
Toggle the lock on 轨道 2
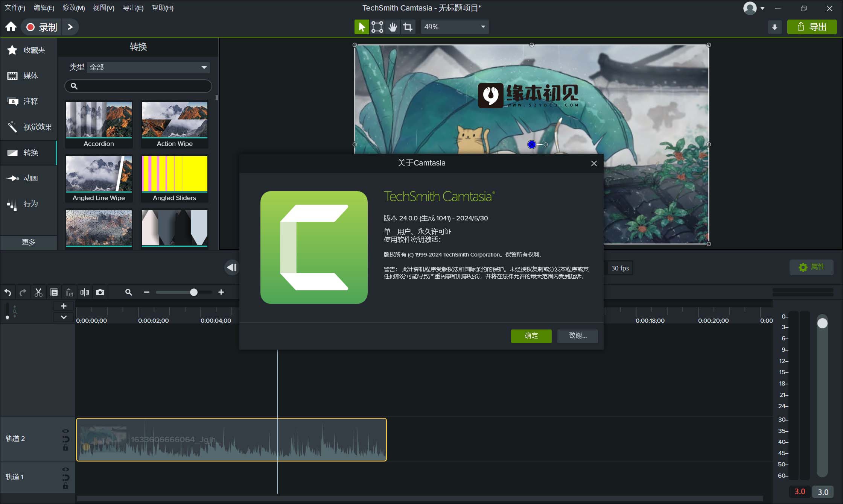tap(65, 448)
